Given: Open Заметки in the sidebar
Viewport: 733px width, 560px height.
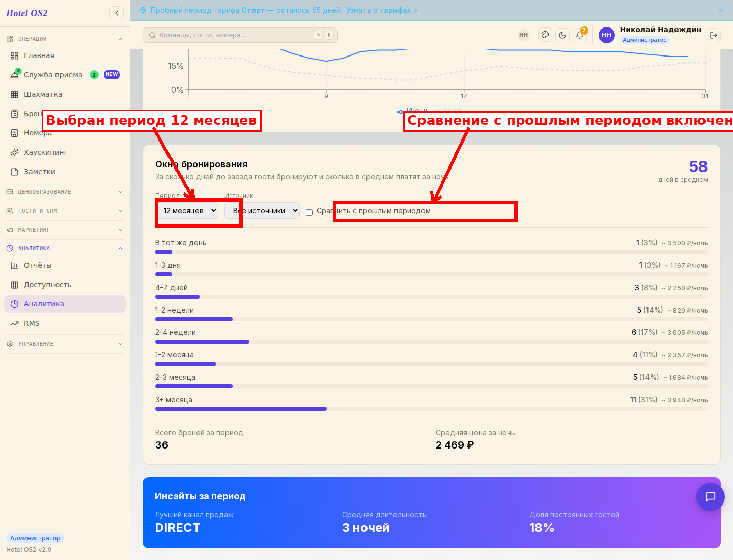Looking at the screenshot, I should [x=65, y=172].
